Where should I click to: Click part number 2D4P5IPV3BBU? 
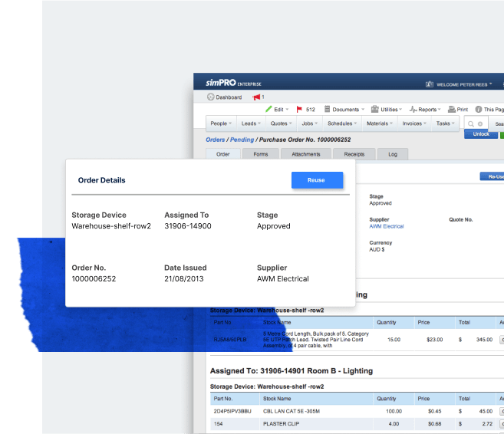pos(232,412)
